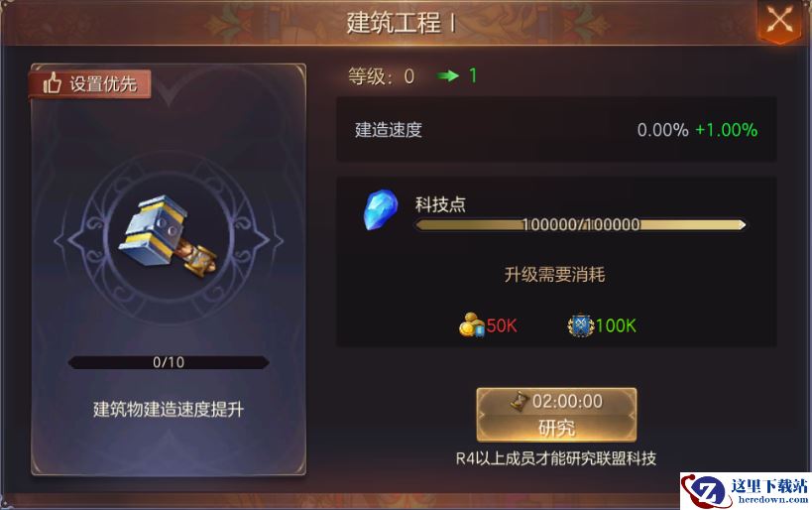Click the 50K gold cost amount
The width and height of the screenshot is (812, 510).
[x=502, y=325]
